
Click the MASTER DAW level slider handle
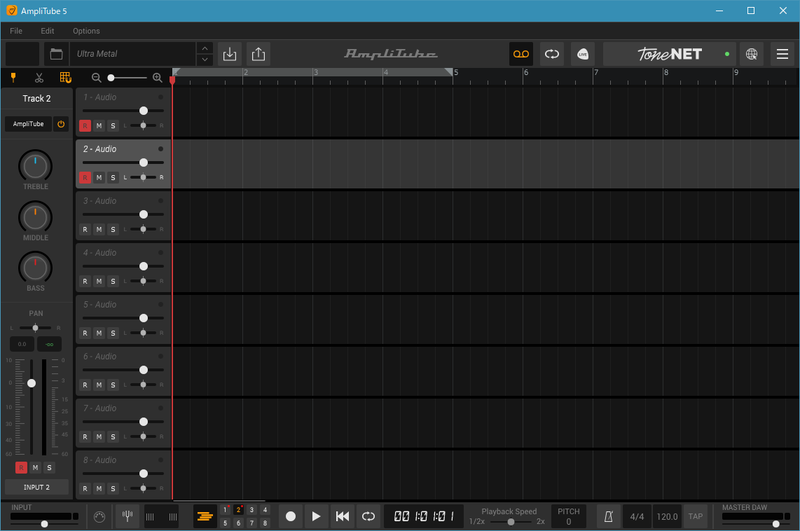[x=776, y=524]
